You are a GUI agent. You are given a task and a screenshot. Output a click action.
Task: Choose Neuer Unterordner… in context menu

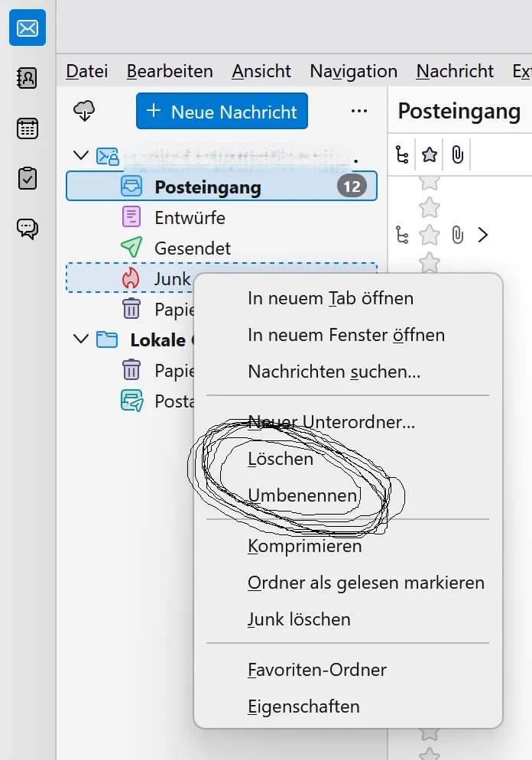[x=348, y=422]
